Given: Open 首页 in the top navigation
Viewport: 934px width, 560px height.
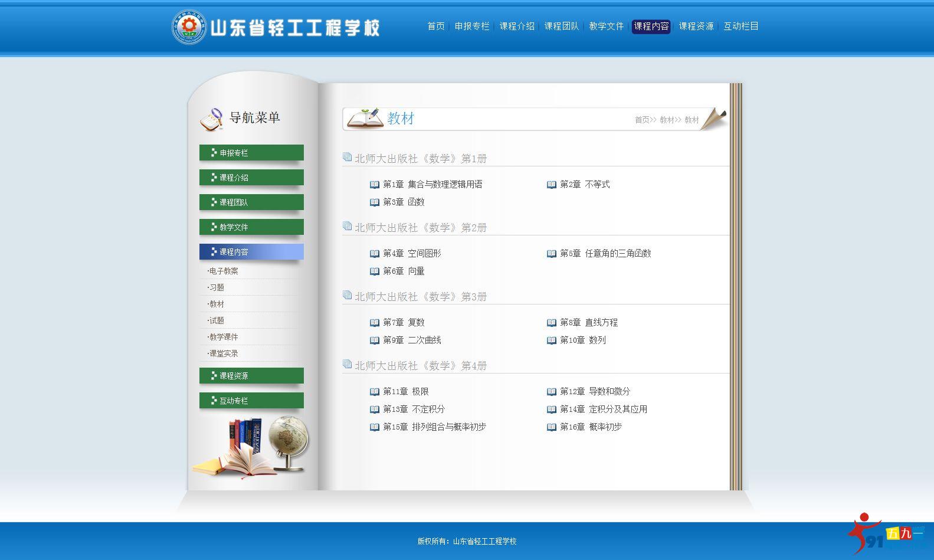Looking at the screenshot, I should 435,27.
